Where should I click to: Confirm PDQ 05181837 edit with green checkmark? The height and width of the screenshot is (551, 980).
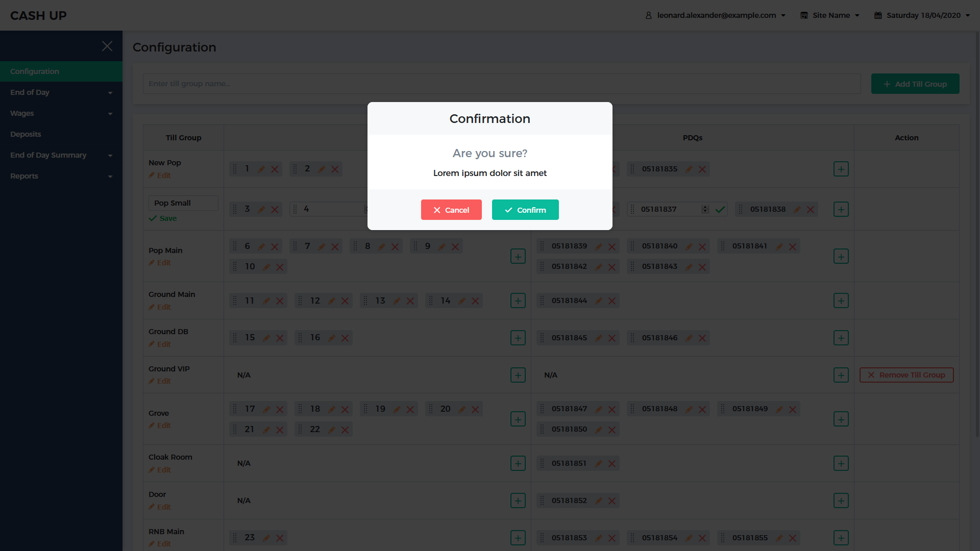coord(720,209)
